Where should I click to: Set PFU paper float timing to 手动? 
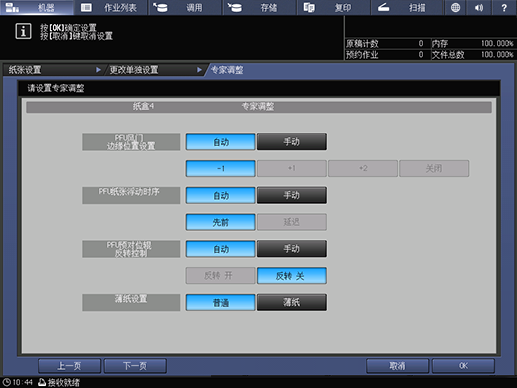pos(292,195)
